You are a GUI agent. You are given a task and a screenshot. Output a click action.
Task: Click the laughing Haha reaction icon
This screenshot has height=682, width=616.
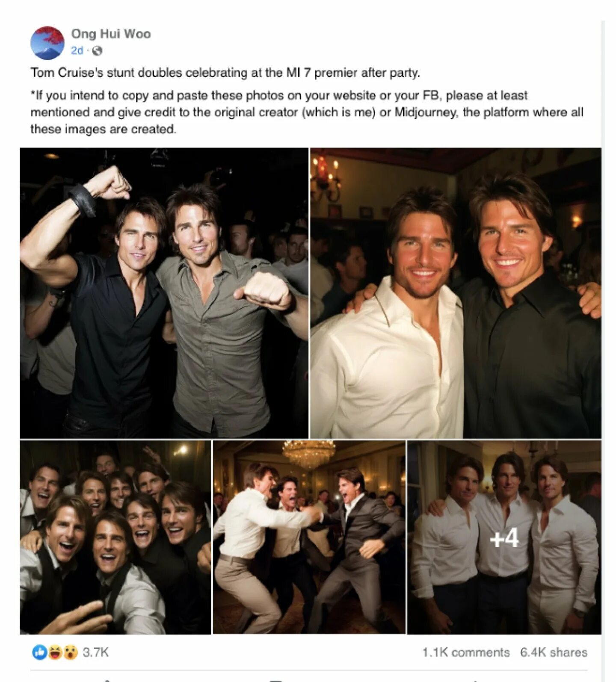pos(55,652)
